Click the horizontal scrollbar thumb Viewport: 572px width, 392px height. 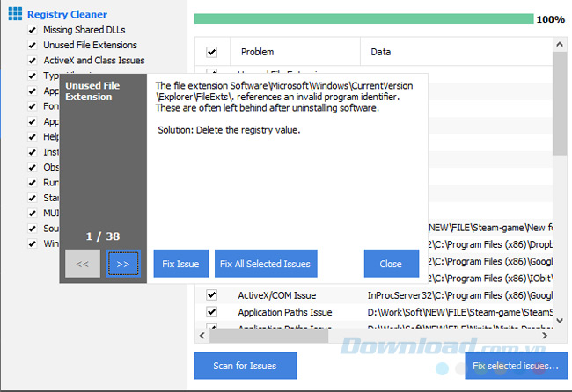click(269, 335)
